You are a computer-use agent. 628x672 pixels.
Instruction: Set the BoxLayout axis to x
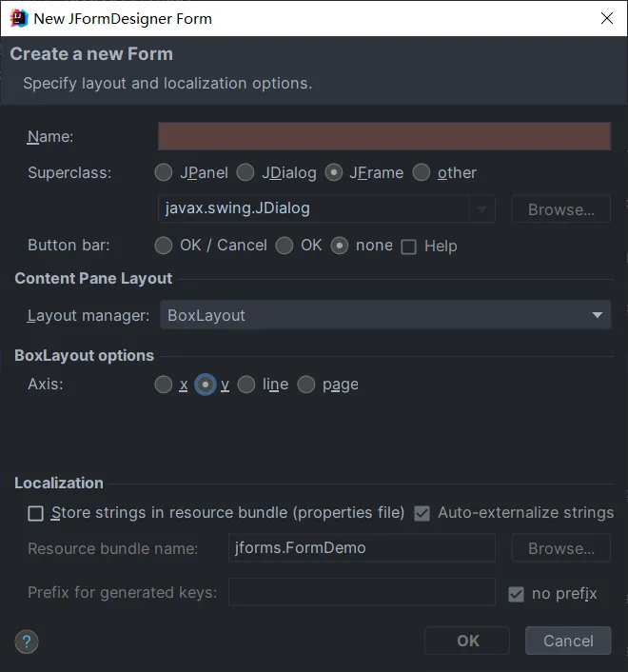164,385
